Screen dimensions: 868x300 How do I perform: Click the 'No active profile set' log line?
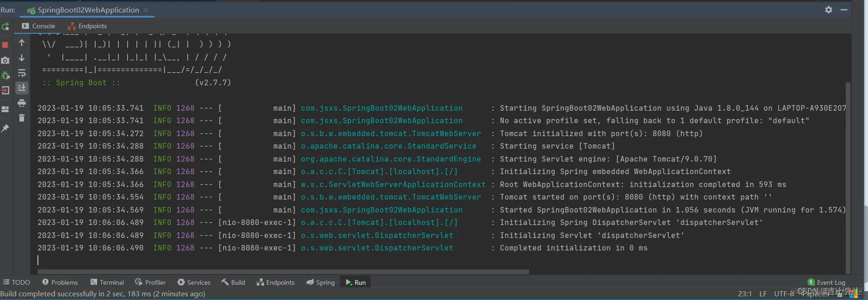(x=423, y=120)
